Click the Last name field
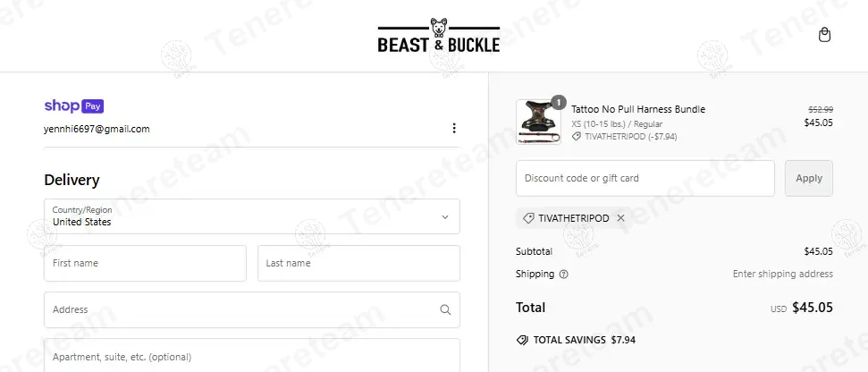Screen dimensions: 868x372 click(358, 264)
